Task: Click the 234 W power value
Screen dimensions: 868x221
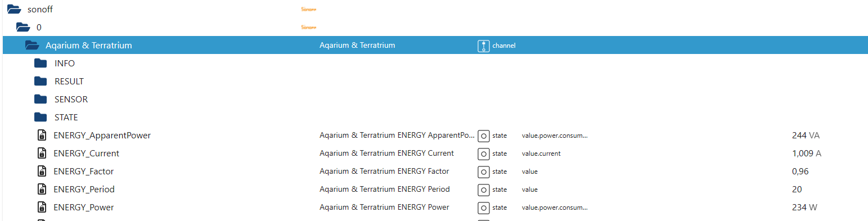Action: (x=804, y=208)
